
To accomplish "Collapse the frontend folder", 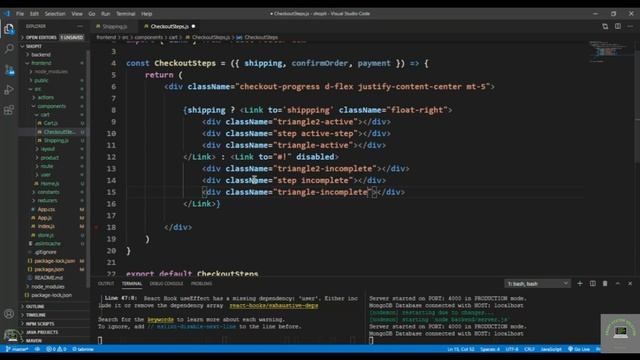I will [x=41, y=63].
